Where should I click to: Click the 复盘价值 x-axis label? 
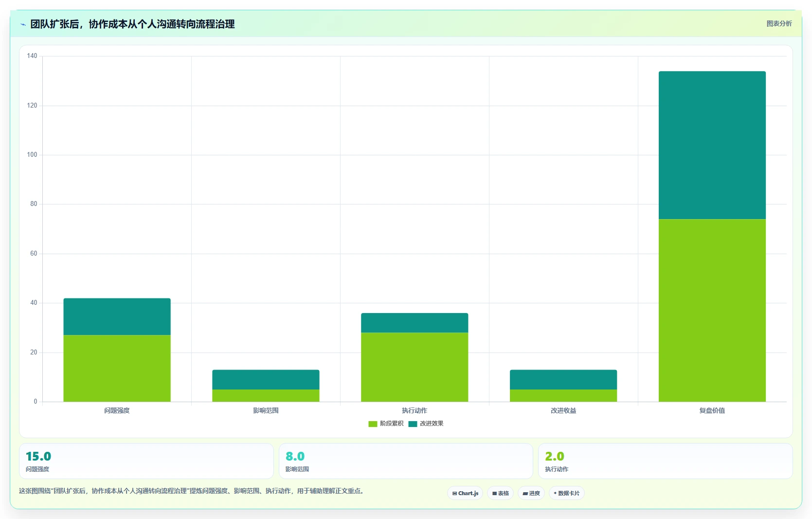click(712, 410)
